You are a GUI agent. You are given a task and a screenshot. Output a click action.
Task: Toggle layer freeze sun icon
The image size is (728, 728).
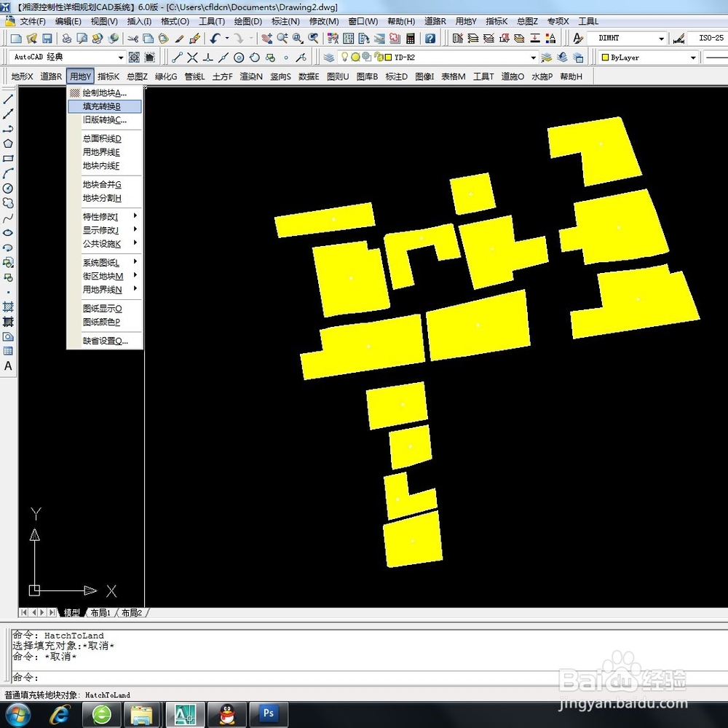point(356,57)
